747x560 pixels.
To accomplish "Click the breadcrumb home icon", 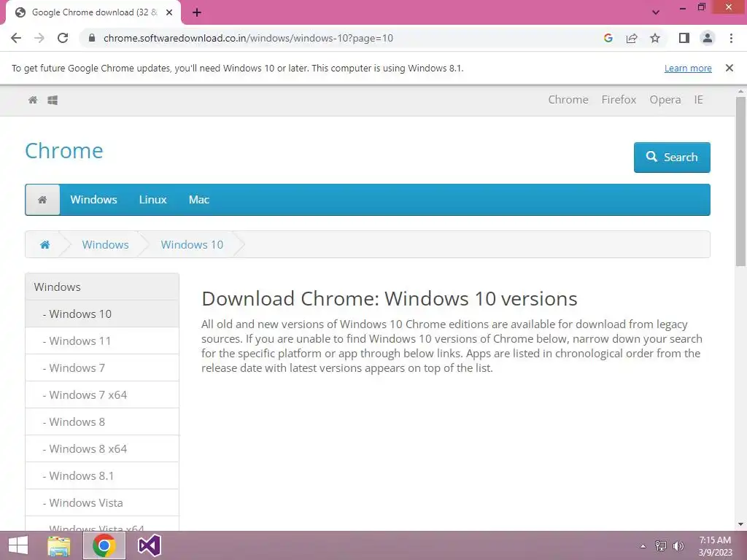I will click(44, 244).
